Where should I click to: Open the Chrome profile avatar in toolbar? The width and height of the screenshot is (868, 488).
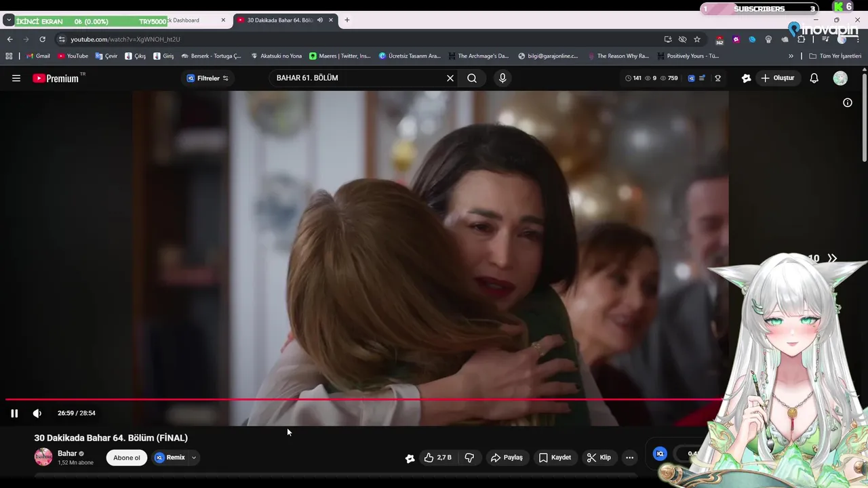[x=842, y=39]
